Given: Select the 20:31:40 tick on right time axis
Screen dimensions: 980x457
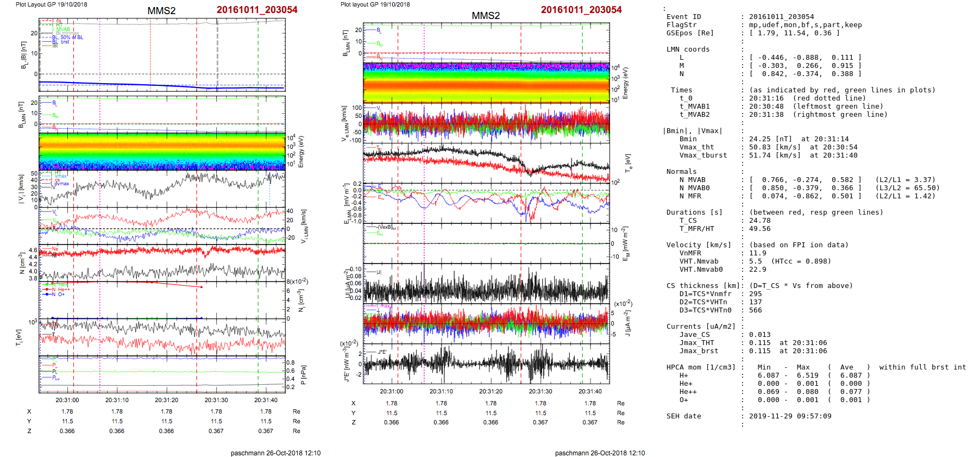Looking at the screenshot, I should point(590,391).
